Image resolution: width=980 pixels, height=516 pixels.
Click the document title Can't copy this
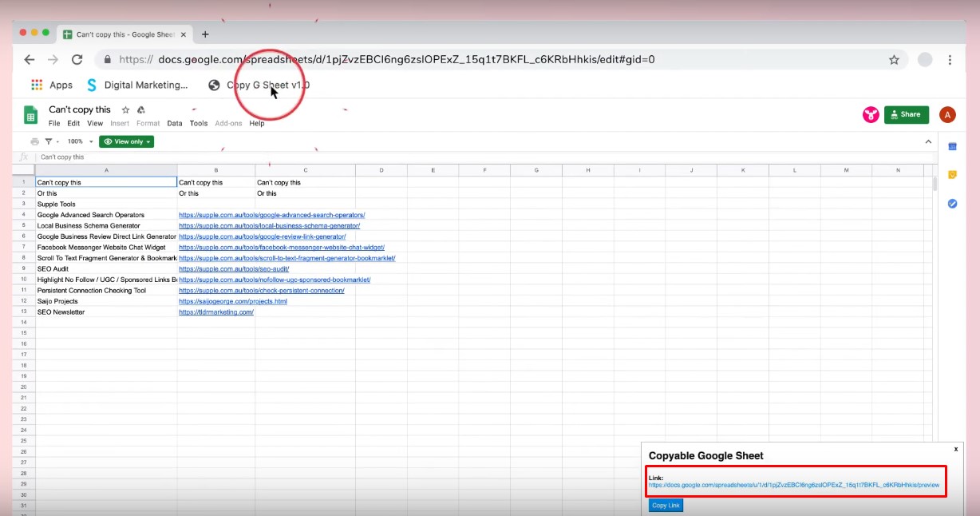click(80, 109)
